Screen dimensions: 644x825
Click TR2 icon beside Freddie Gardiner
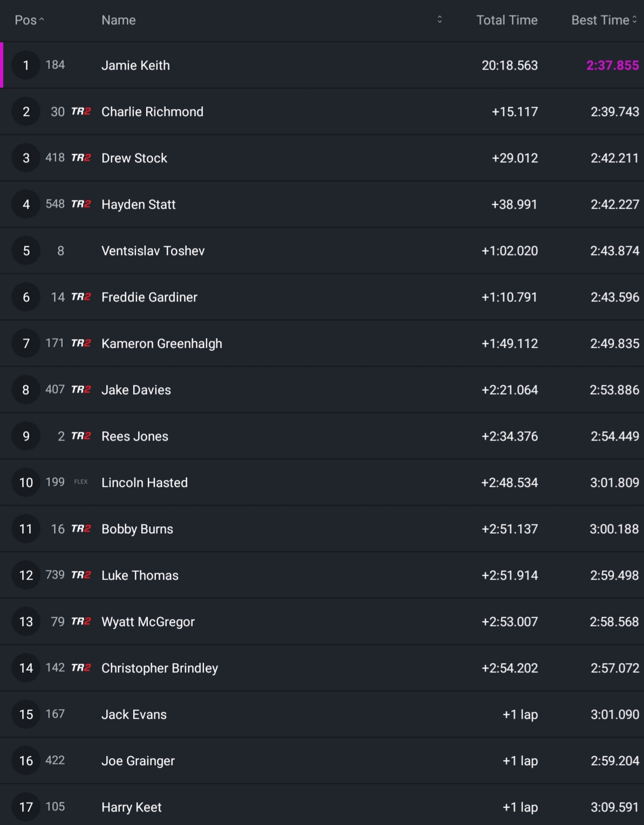[81, 297]
